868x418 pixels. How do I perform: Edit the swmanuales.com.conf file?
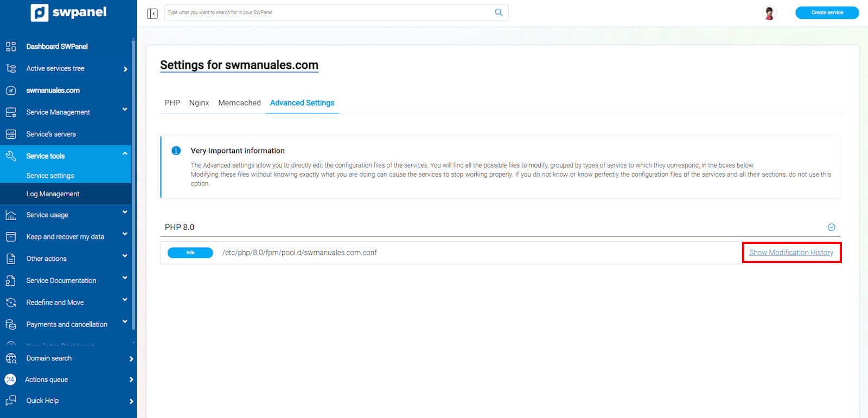pos(190,253)
